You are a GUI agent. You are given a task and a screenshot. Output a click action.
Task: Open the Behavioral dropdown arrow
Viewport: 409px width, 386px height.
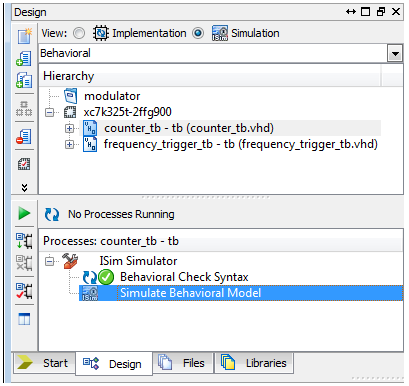pos(395,53)
